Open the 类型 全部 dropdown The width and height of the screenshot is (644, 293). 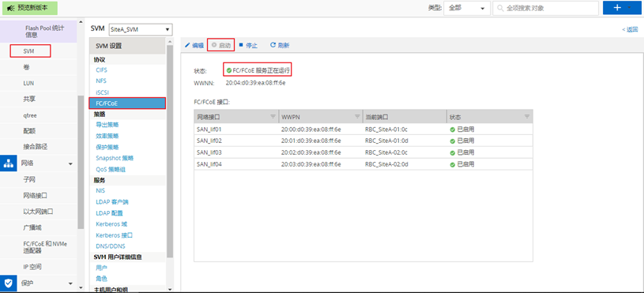[x=467, y=8]
